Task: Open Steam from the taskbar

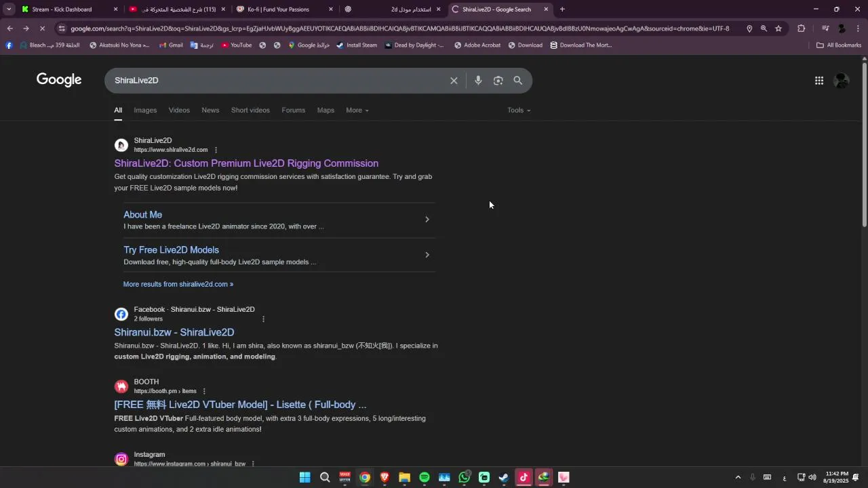Action: click(504, 478)
